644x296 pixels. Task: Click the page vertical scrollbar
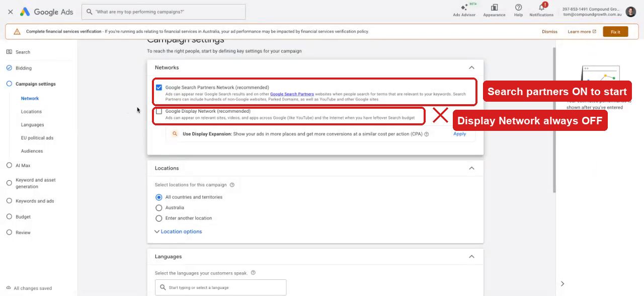(554, 120)
